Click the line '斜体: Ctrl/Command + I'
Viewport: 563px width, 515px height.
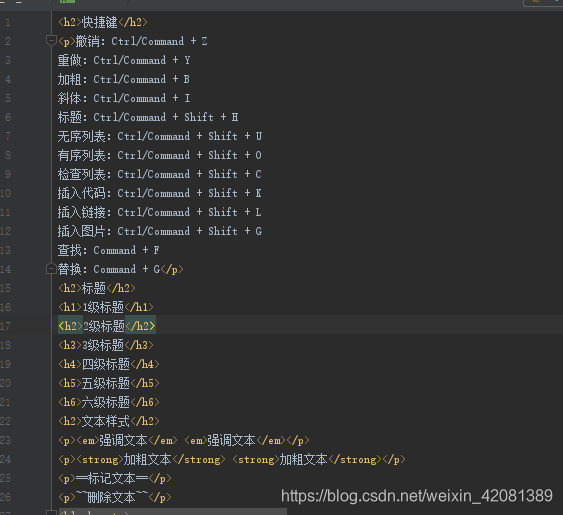tap(124, 98)
